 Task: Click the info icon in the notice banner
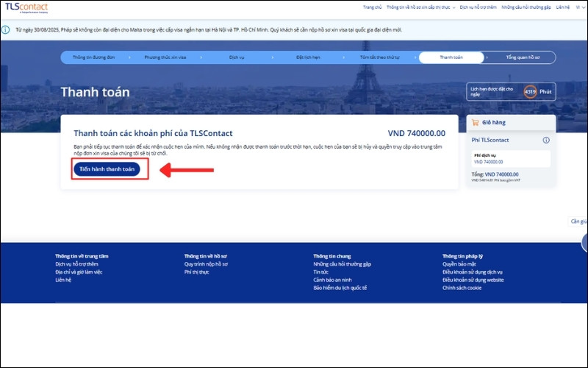[8, 31]
